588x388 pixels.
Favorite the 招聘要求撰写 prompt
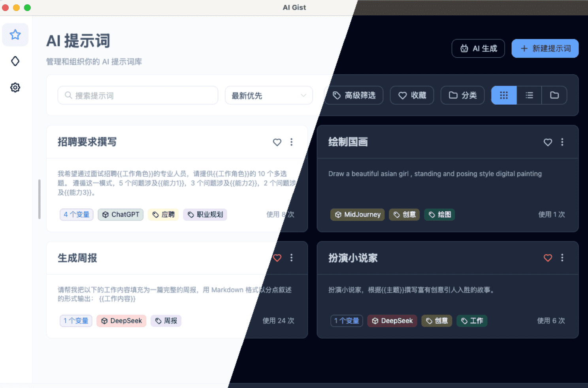tap(277, 142)
